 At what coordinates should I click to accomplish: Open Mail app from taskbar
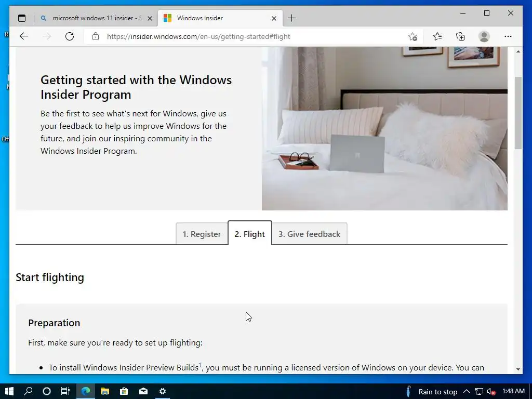tap(143, 391)
